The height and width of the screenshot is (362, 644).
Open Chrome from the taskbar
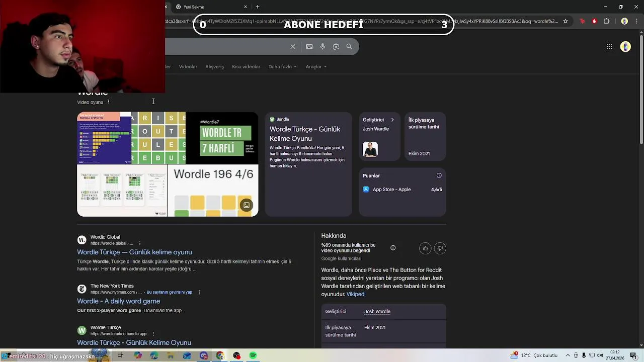220,355
